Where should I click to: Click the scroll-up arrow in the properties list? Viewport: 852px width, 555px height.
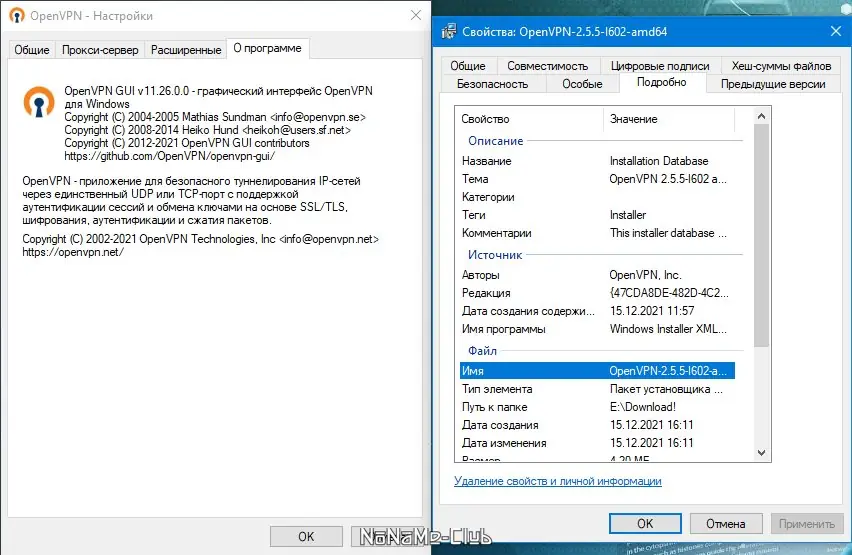tap(761, 116)
